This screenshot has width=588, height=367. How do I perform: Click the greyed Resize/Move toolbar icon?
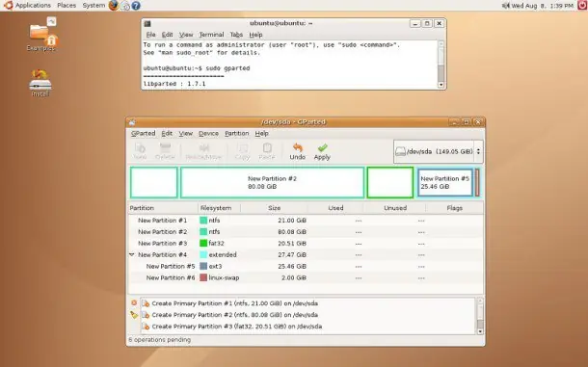[x=203, y=147]
